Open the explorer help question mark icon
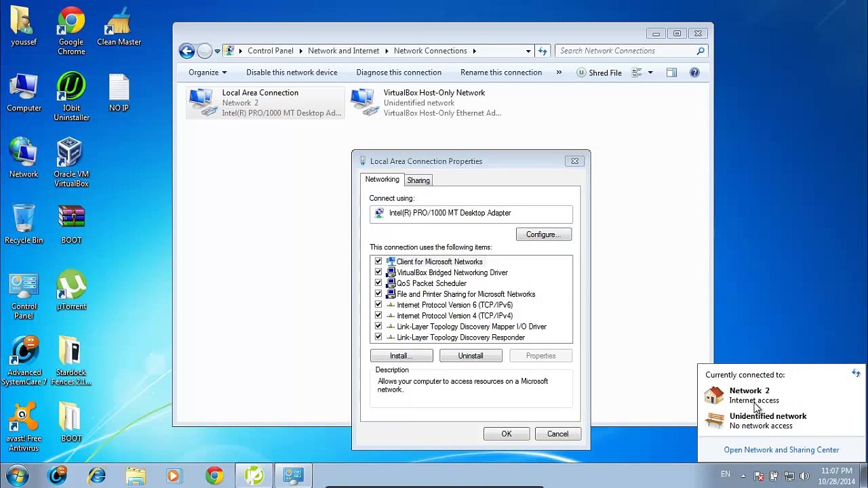This screenshot has width=868, height=488. pyautogui.click(x=694, y=73)
